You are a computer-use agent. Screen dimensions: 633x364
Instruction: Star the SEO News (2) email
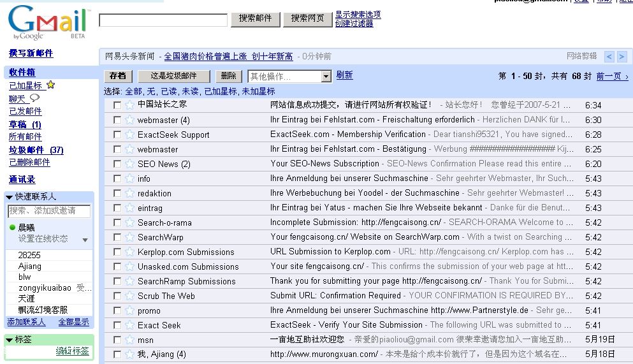click(x=129, y=164)
